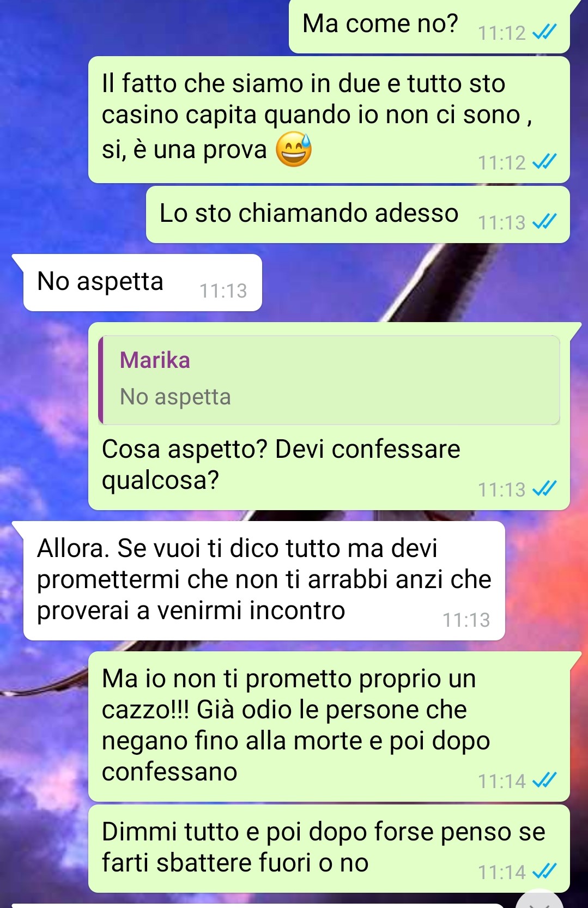Tap the scroll-to-bottom chevron button

[x=539, y=900]
